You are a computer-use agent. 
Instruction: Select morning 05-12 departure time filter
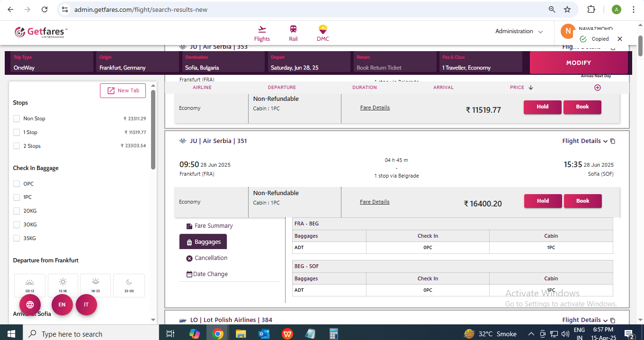pyautogui.click(x=30, y=285)
